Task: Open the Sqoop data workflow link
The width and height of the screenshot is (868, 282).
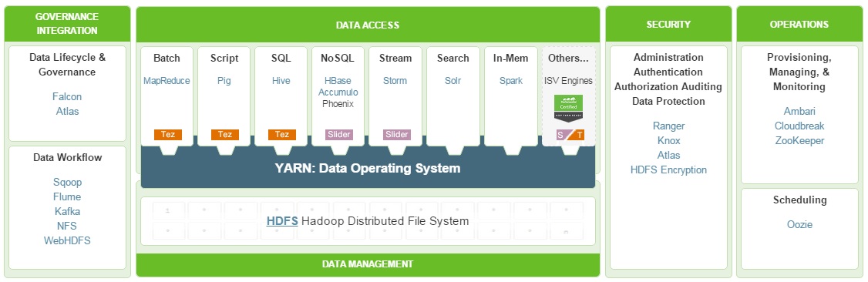Action: pyautogui.click(x=68, y=183)
